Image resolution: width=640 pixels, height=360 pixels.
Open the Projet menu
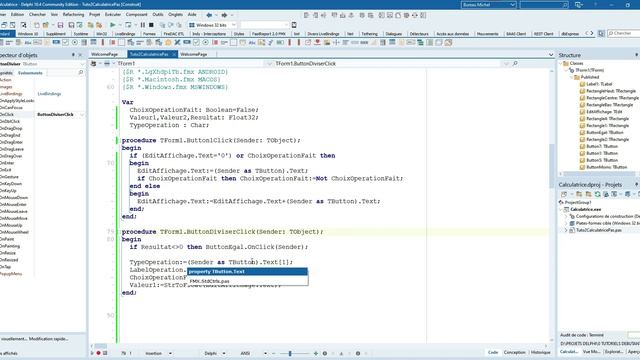95,15
